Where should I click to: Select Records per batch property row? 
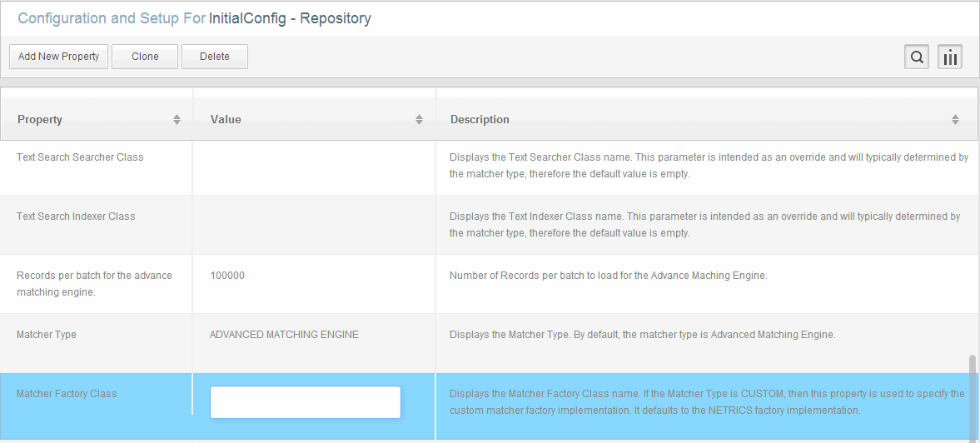point(487,284)
